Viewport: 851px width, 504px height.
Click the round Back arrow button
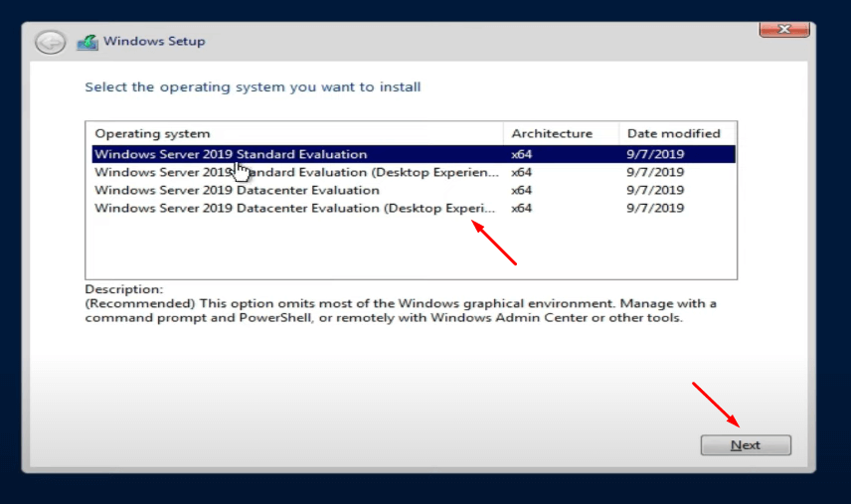click(50, 42)
